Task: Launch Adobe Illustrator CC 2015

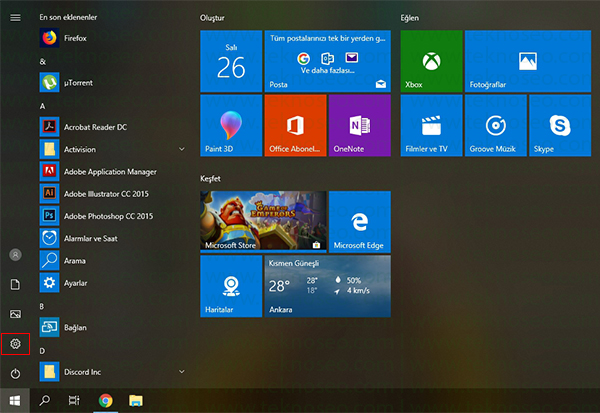Action: coord(112,194)
